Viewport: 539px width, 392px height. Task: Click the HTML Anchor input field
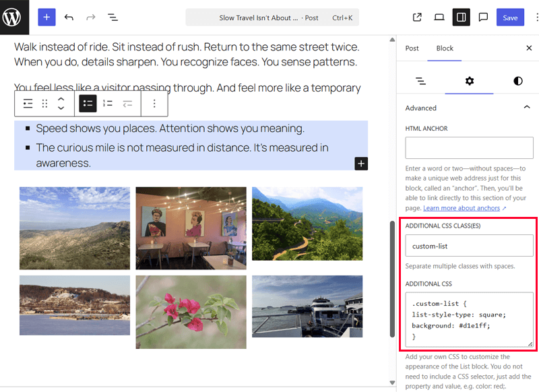coord(469,148)
